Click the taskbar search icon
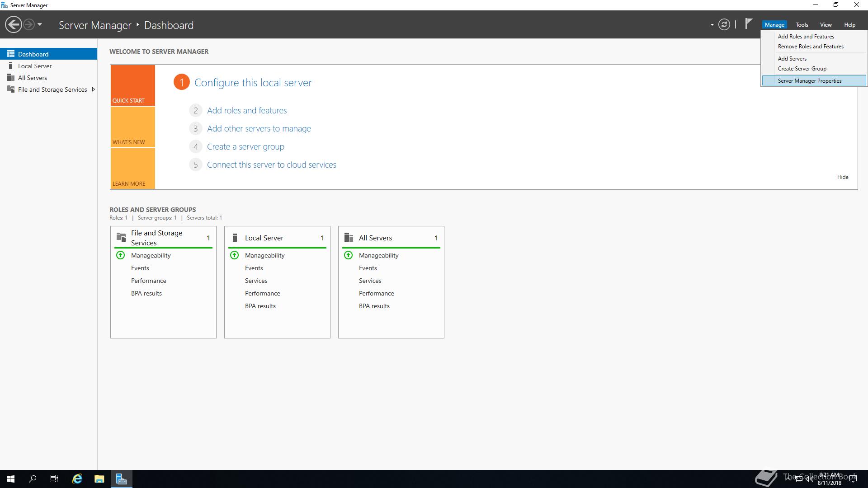Image resolution: width=868 pixels, height=488 pixels. (x=33, y=479)
